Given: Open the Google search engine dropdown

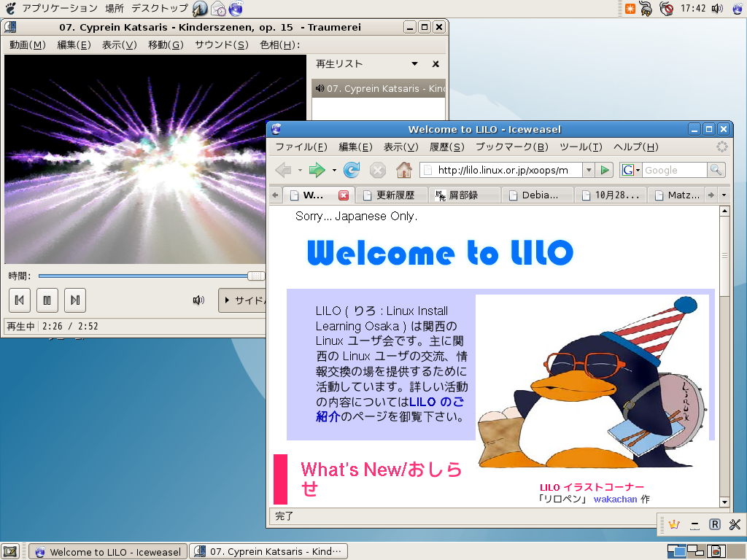Looking at the screenshot, I should [631, 170].
